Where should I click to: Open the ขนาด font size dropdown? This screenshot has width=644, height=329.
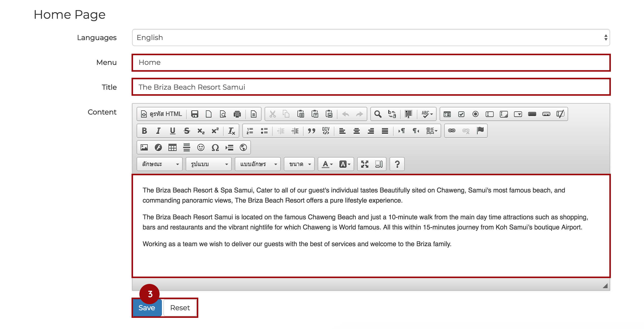(299, 164)
